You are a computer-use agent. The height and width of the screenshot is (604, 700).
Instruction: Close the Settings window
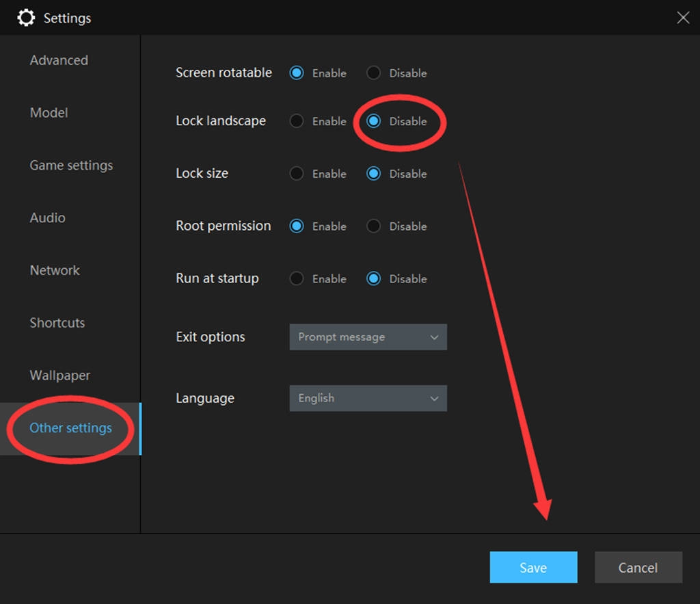[x=683, y=18]
